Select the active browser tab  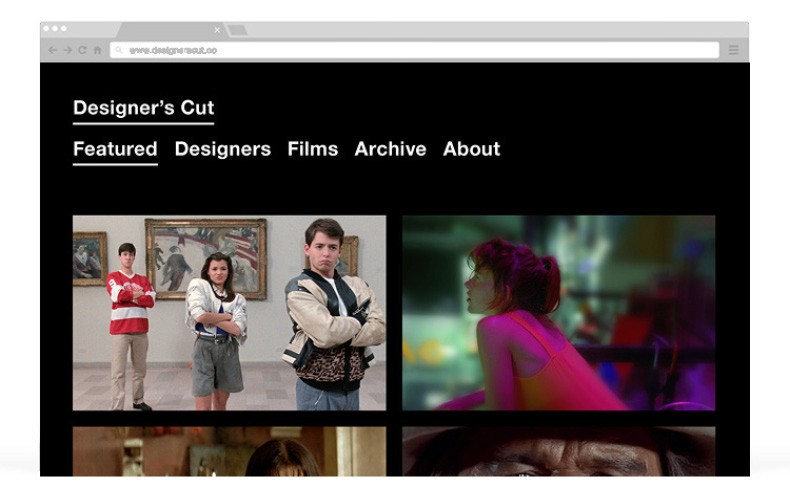point(171,30)
